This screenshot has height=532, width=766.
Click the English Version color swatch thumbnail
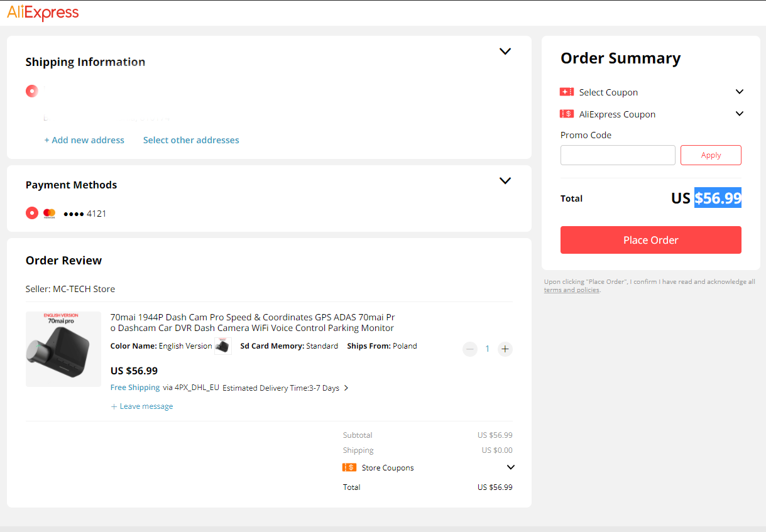click(x=222, y=346)
